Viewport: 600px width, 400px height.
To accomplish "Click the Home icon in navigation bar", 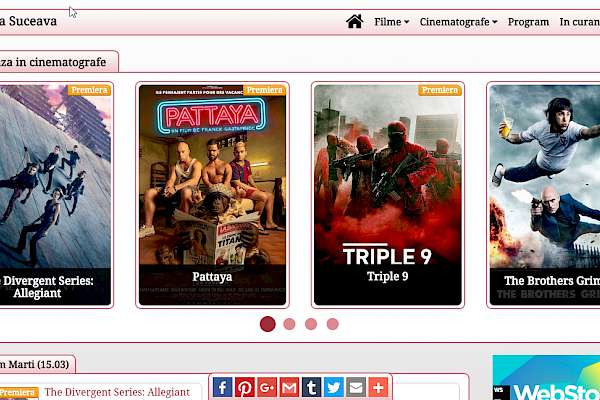I will 354,21.
